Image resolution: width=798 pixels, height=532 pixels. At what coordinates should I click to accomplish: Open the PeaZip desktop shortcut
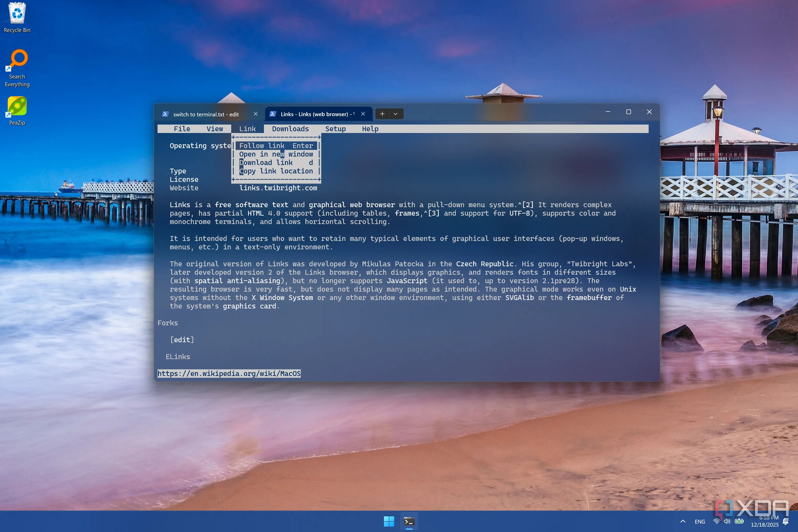click(x=17, y=110)
